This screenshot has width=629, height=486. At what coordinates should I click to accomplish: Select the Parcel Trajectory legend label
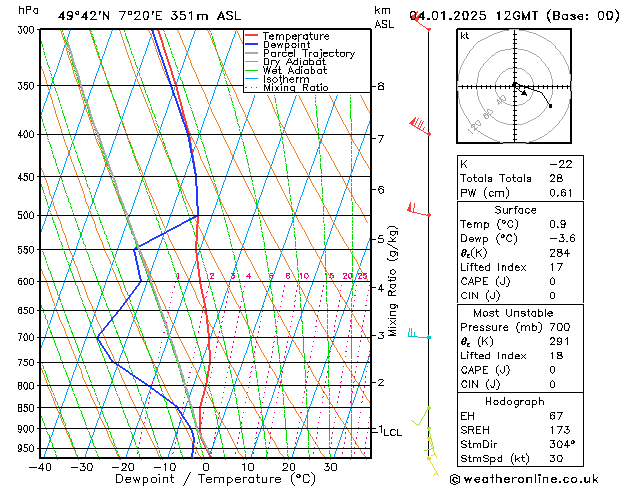pos(309,53)
